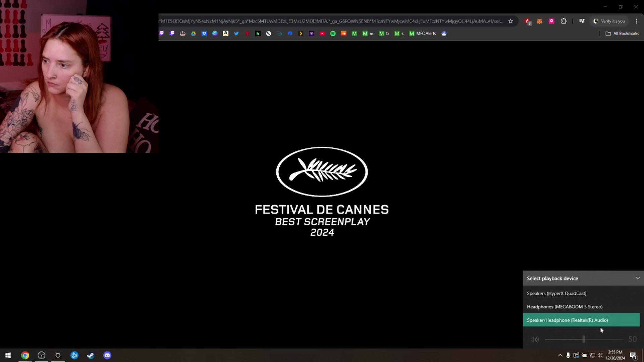
Task: Open the MFC Alerts bookmark
Action: point(423,34)
